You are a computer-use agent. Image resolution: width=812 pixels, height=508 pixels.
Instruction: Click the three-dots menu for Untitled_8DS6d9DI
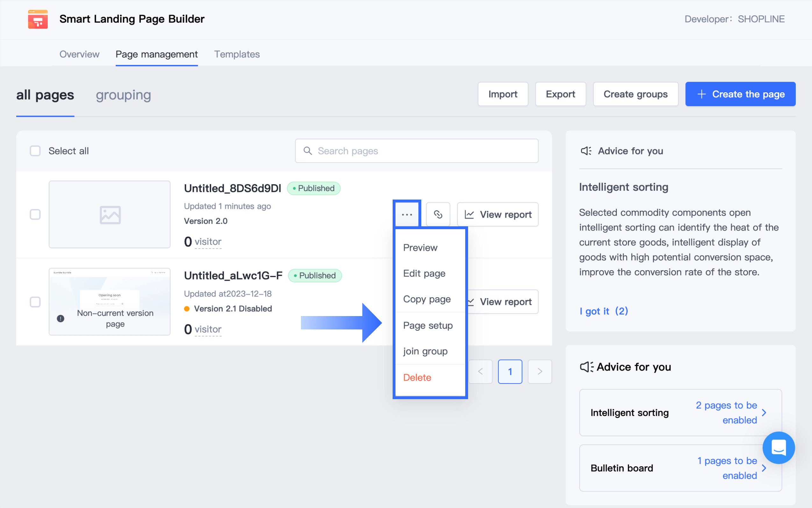(x=407, y=214)
